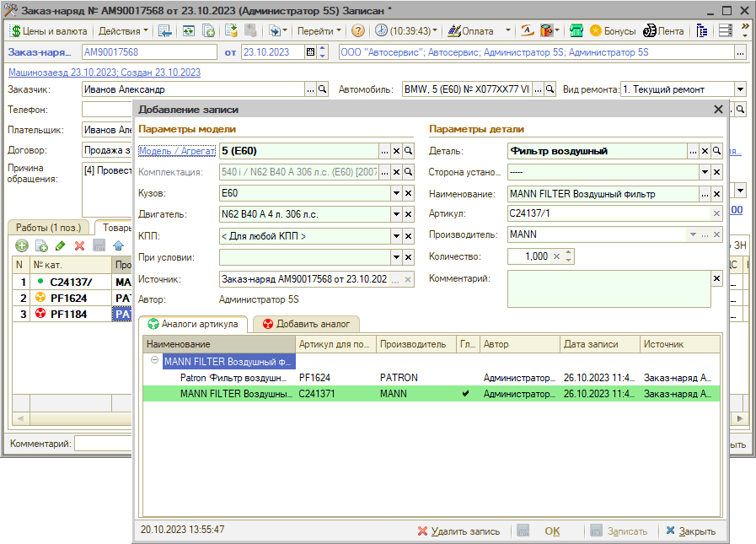Click blue up arrow move icon
The width and height of the screenshot is (756, 544).
click(x=119, y=245)
